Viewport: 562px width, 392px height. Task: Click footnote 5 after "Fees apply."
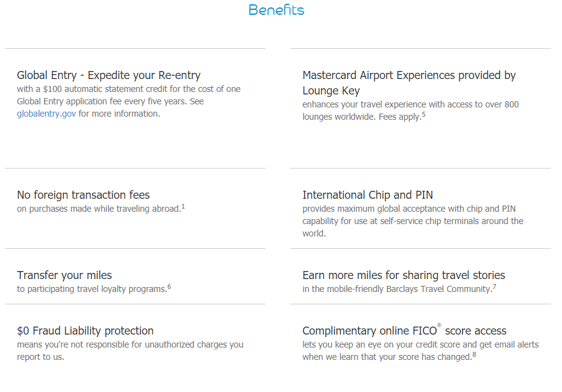click(x=424, y=114)
